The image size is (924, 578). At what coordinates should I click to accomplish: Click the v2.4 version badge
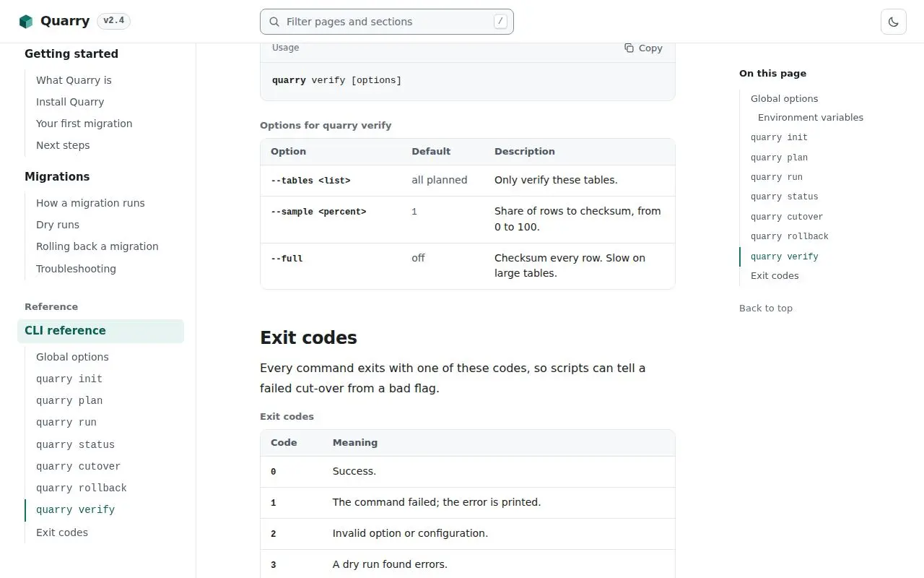click(113, 21)
